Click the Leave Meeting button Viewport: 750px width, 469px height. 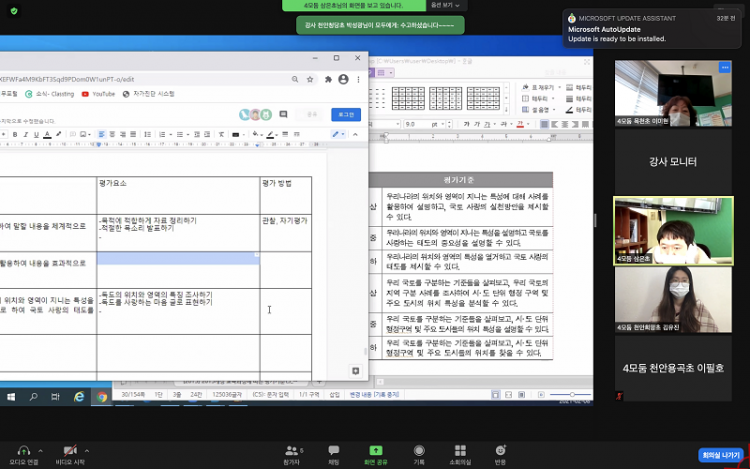click(x=722, y=455)
